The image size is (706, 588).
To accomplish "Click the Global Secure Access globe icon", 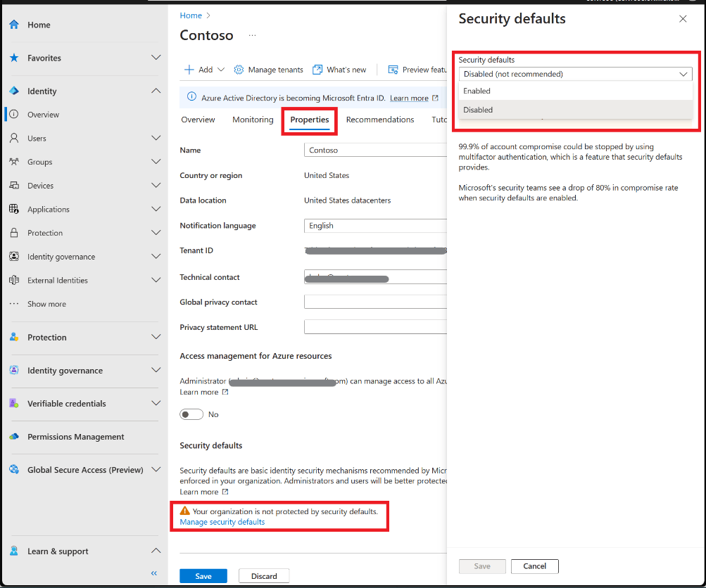I will click(x=14, y=470).
